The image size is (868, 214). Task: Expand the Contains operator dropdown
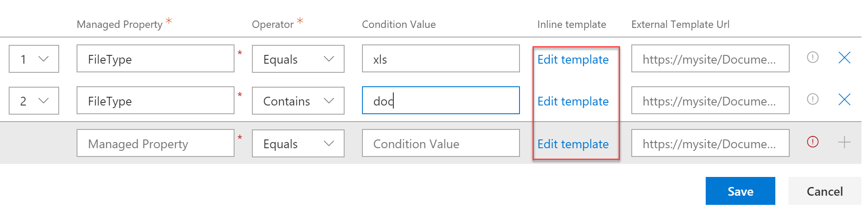(298, 101)
